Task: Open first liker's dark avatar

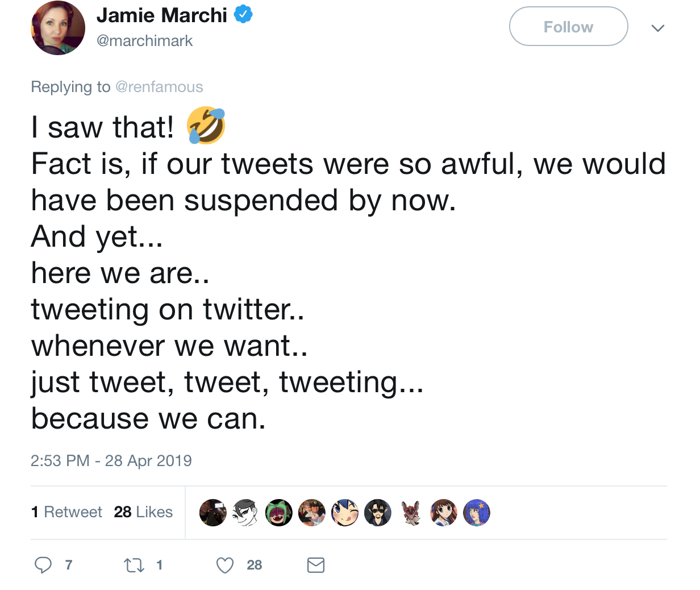Action: pyautogui.click(x=213, y=513)
